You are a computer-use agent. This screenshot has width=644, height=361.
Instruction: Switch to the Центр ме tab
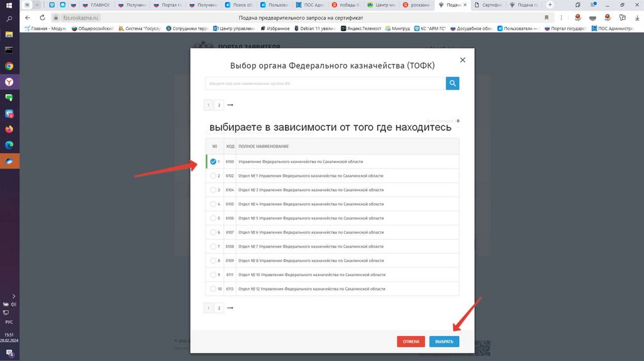coord(380,5)
